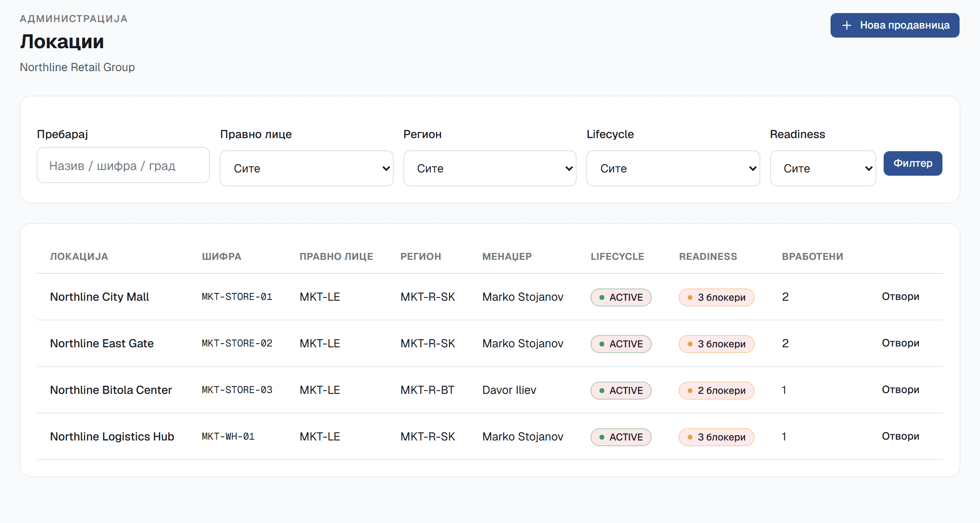980x523 pixels.
Task: Click the Northline Bitola Center location name
Action: pyautogui.click(x=111, y=390)
